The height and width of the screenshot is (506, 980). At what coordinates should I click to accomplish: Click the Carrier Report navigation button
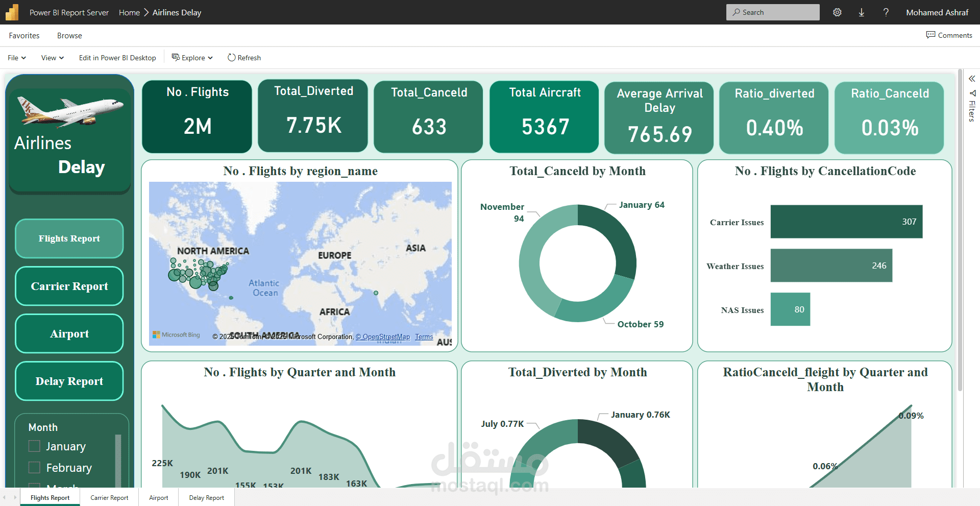pyautogui.click(x=69, y=286)
